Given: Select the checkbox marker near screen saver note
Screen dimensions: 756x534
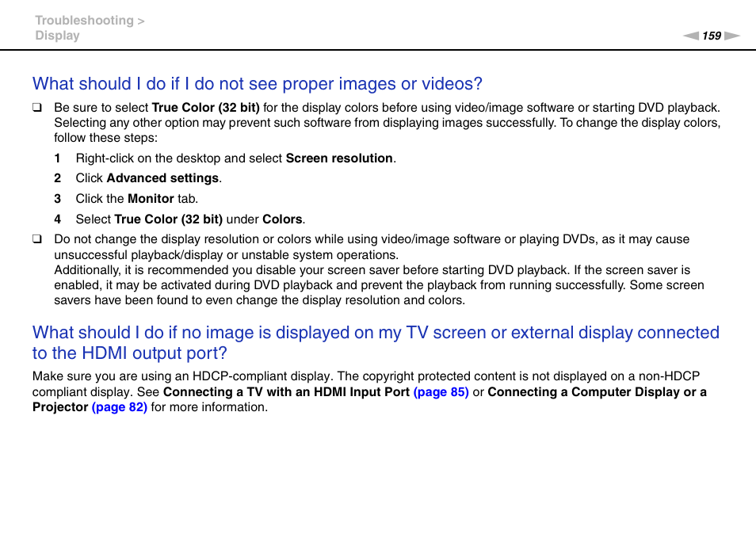Looking at the screenshot, I should (36, 238).
